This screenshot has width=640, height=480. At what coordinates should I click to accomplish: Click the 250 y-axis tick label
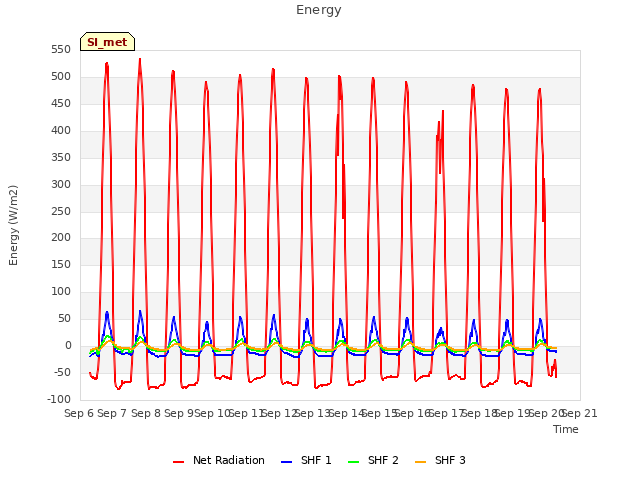point(61,211)
